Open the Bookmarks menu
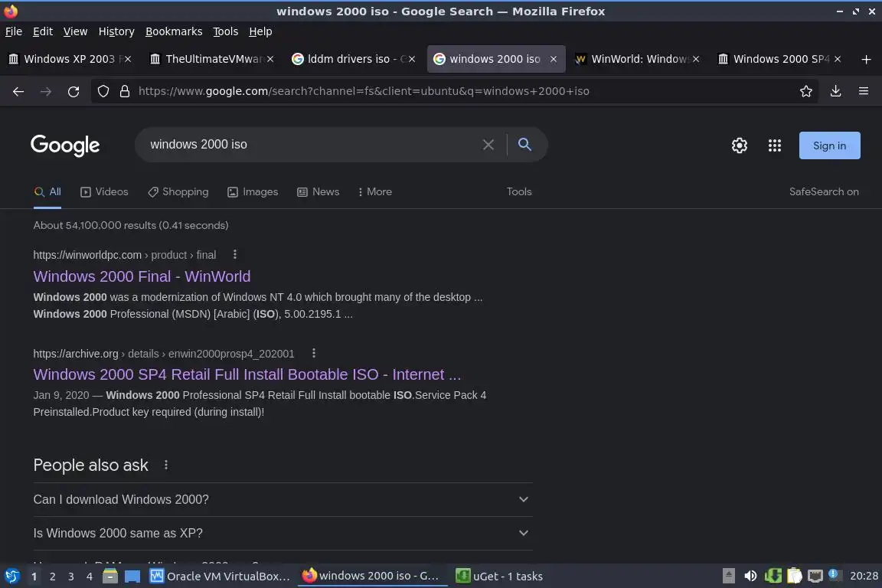Image resolution: width=882 pixels, height=588 pixels. click(x=174, y=31)
